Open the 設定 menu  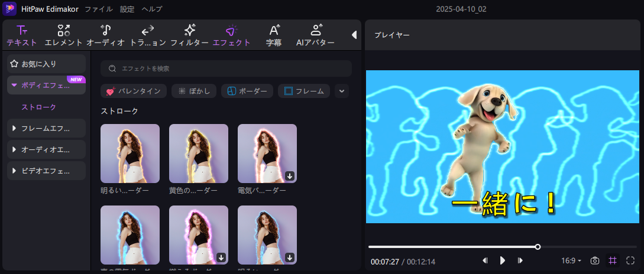127,9
